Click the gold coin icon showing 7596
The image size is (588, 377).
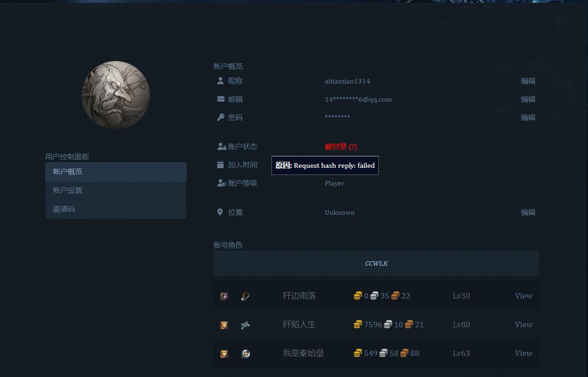[358, 324]
